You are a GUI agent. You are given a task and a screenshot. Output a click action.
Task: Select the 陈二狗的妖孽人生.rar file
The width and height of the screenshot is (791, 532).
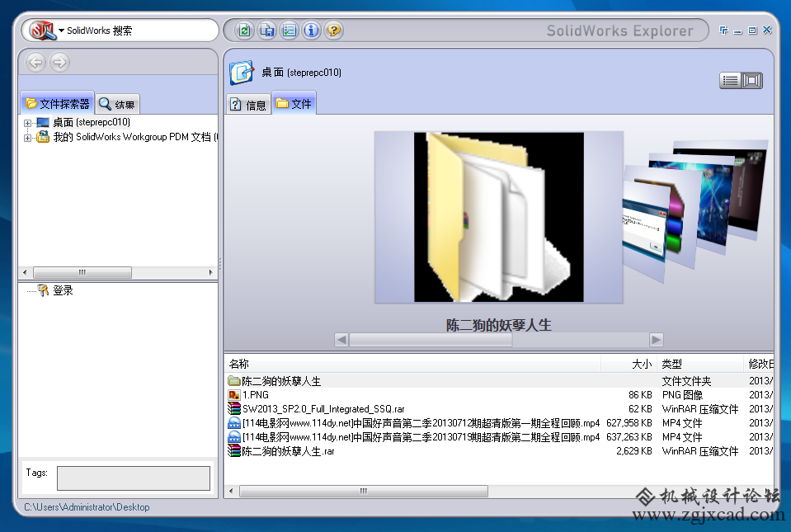pyautogui.click(x=499, y=451)
